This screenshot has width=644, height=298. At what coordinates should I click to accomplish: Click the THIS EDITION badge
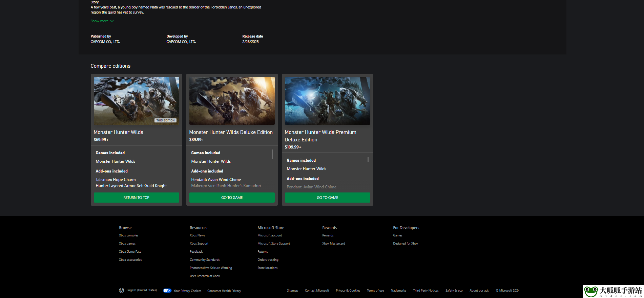pos(166,120)
